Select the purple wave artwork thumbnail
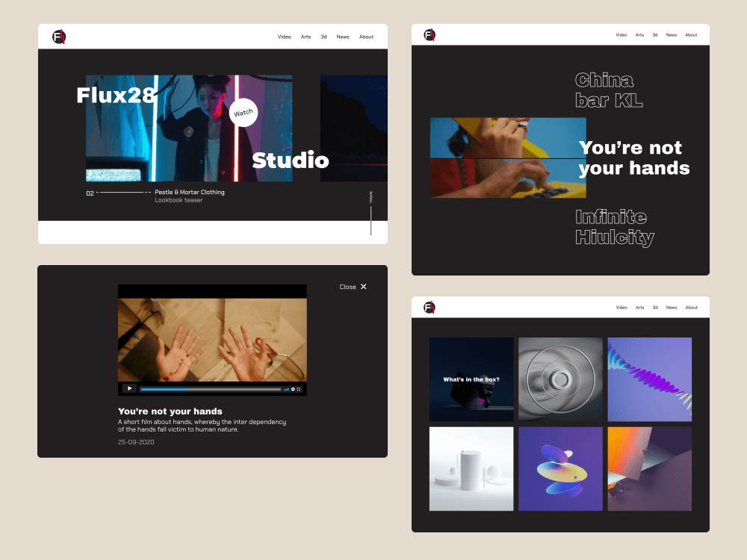The height and width of the screenshot is (560, 747). coord(649,379)
